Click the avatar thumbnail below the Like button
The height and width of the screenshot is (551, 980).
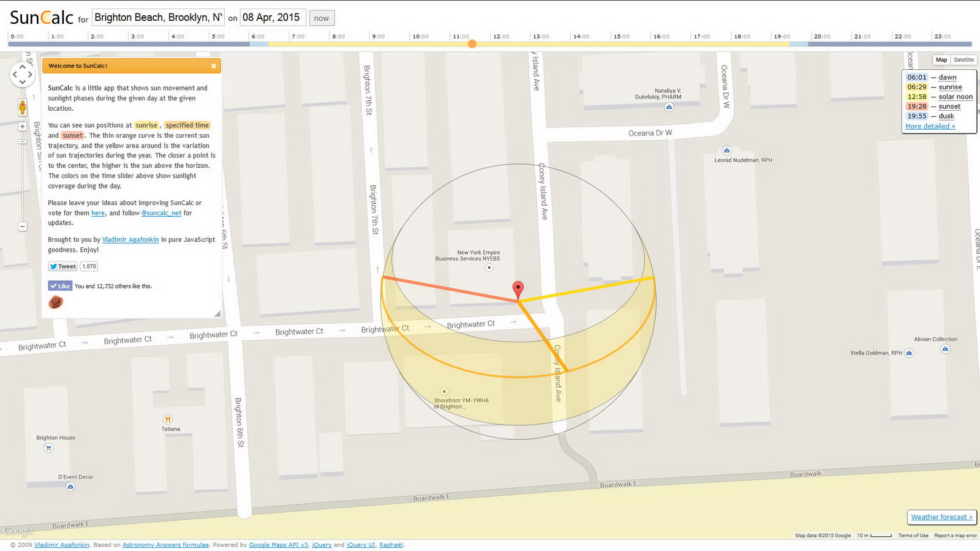click(x=56, y=302)
